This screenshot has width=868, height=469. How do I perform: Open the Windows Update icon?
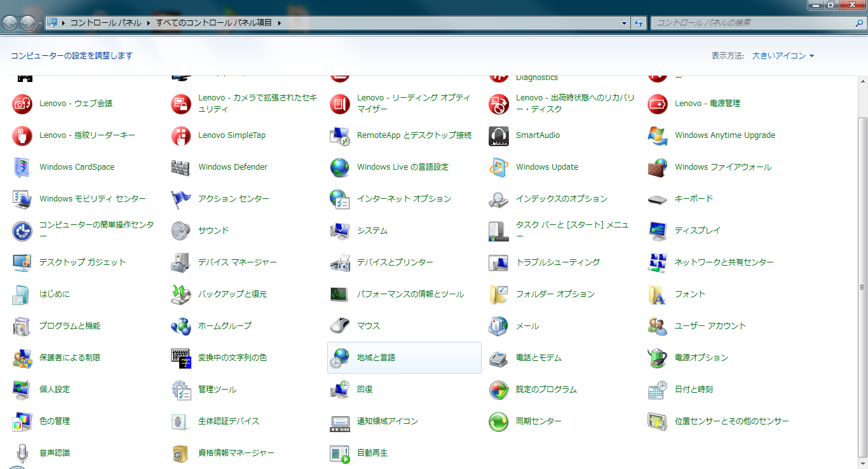click(x=498, y=167)
